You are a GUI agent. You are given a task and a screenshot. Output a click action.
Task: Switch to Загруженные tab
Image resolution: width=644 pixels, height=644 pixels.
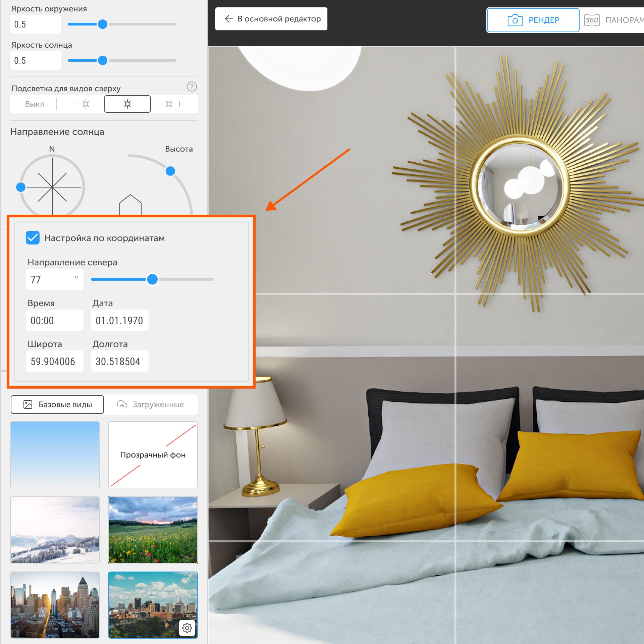pos(151,405)
